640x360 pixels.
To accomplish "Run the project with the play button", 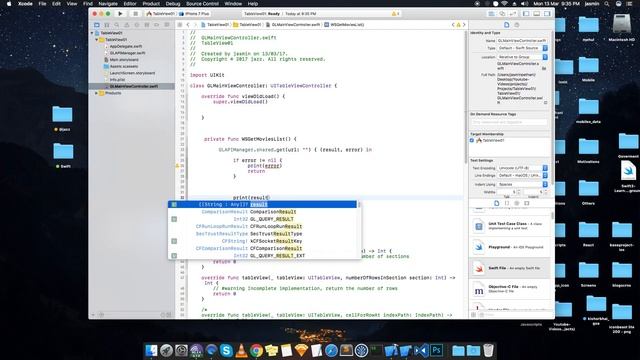I will coord(120,13).
